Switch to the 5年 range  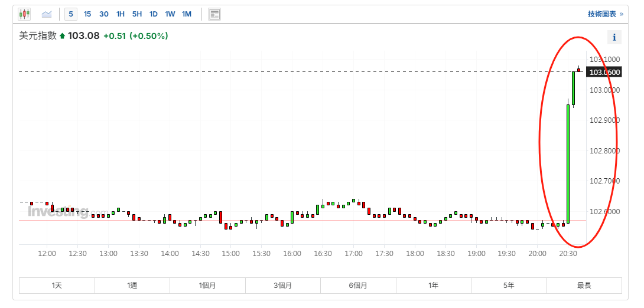click(x=509, y=286)
